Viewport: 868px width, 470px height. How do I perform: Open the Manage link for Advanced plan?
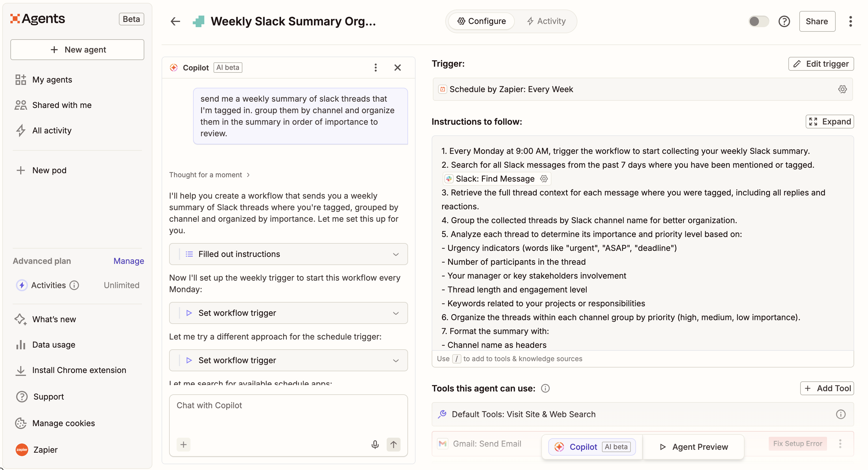coord(128,261)
